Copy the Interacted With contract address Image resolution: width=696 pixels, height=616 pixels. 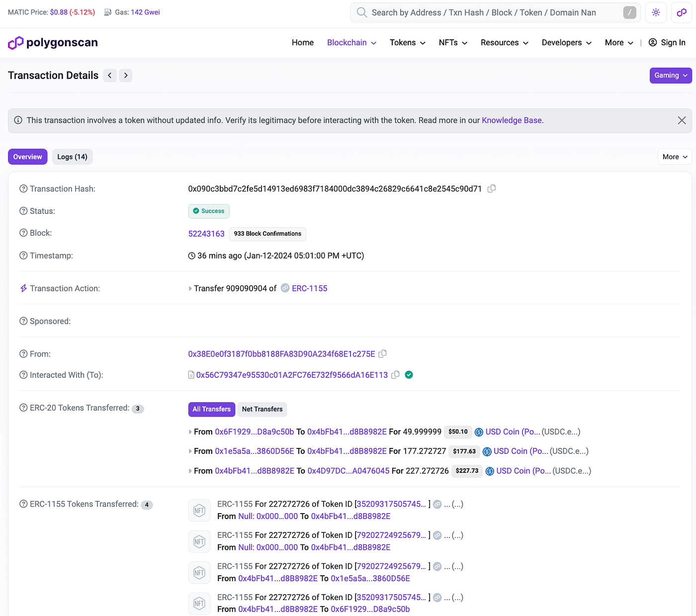[395, 375]
